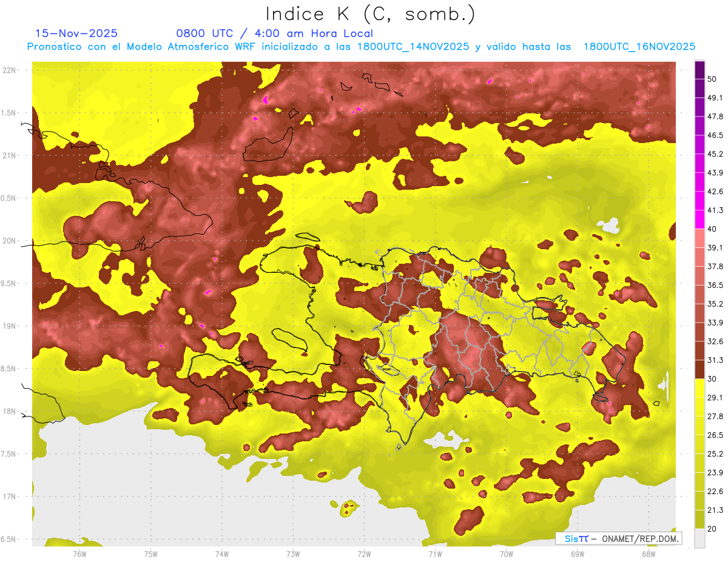Viewport: 728px width, 562px height.
Task: Select the '73W' longitude label
Action: tap(293, 554)
